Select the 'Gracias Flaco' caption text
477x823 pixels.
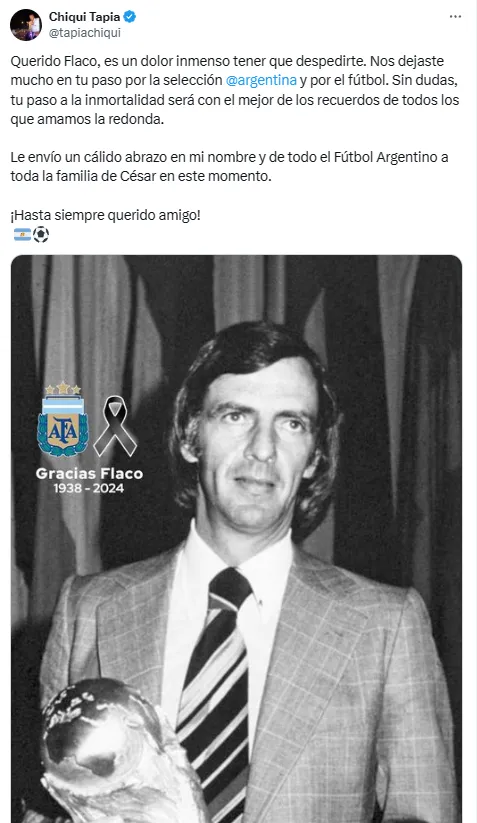tap(89, 473)
